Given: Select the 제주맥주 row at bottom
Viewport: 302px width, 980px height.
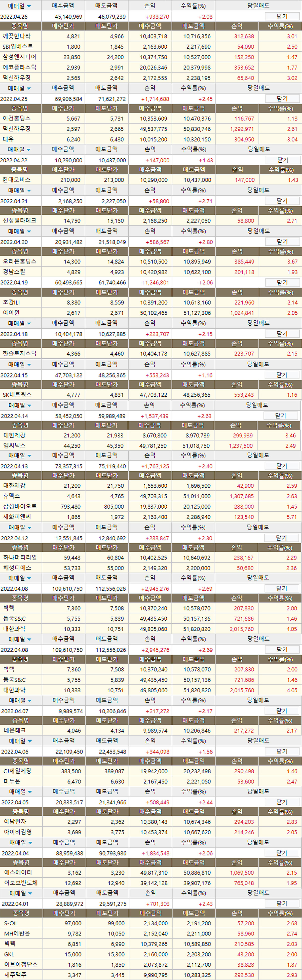Looking at the screenshot, I should 15,975.
